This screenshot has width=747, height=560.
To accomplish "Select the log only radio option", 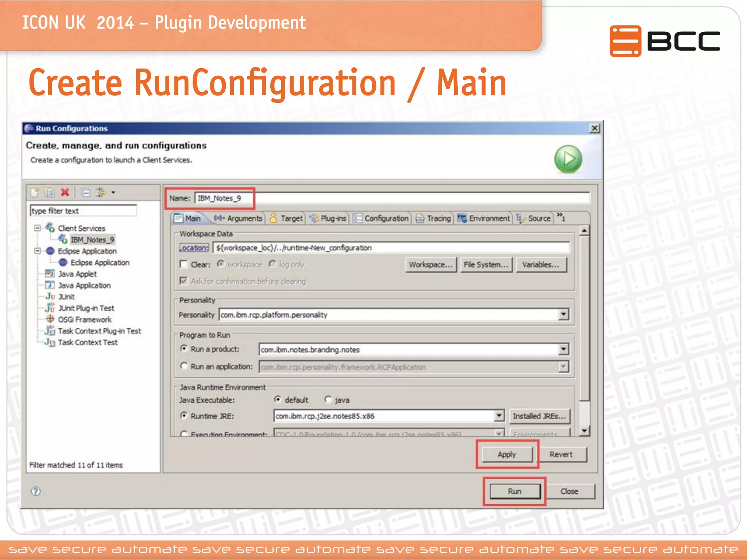I will (x=272, y=264).
